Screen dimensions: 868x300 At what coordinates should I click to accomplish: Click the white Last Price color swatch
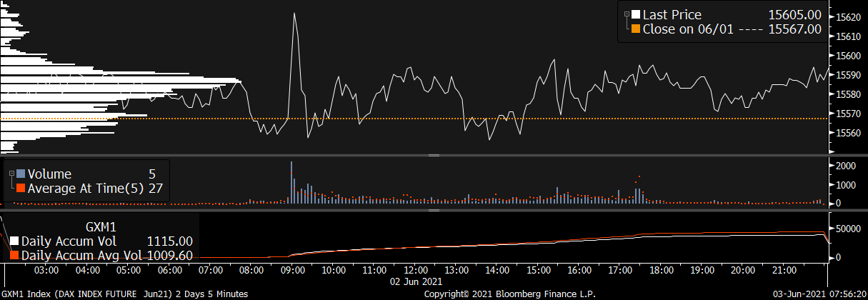pos(635,15)
